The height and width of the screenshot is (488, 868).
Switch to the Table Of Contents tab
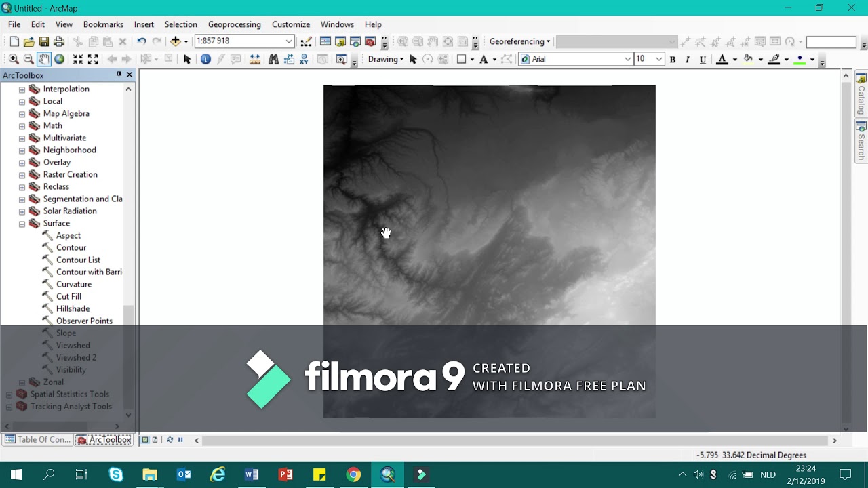pos(38,440)
